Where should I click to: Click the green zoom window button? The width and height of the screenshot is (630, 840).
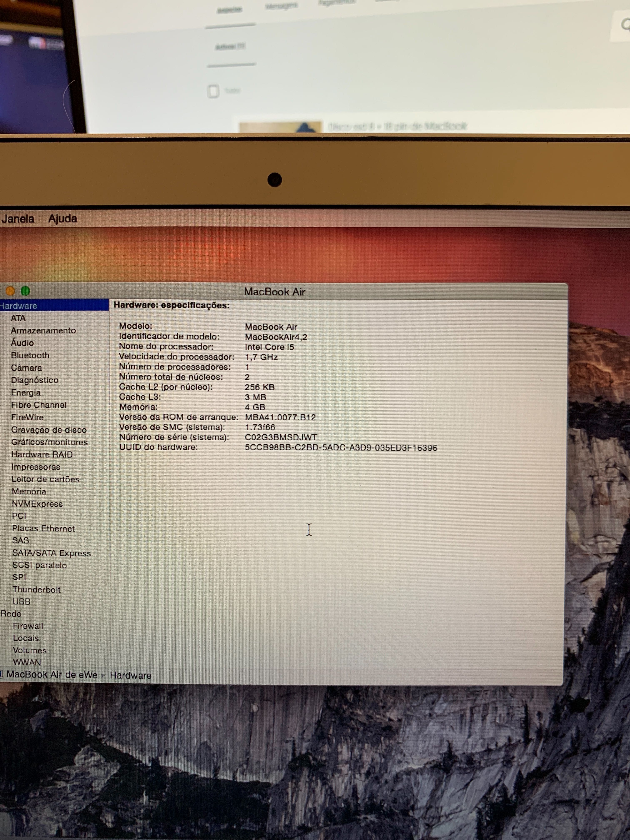click(x=25, y=291)
